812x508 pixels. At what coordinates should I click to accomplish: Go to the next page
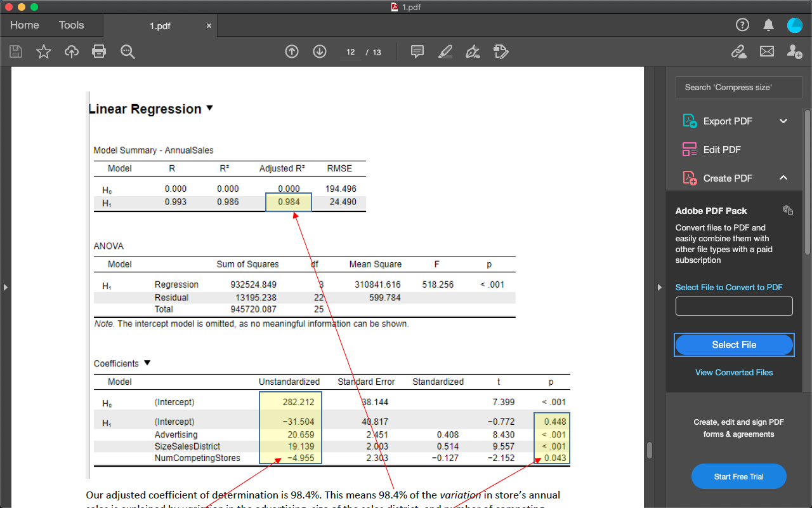(319, 51)
